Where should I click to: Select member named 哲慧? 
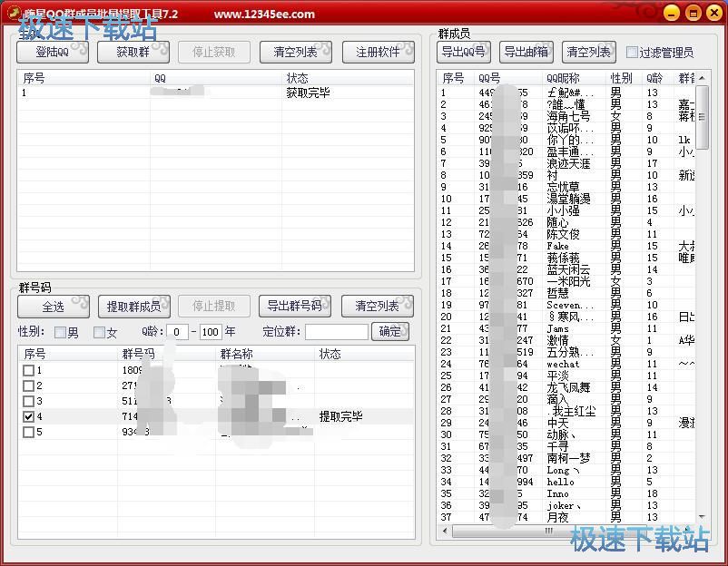pos(557,293)
